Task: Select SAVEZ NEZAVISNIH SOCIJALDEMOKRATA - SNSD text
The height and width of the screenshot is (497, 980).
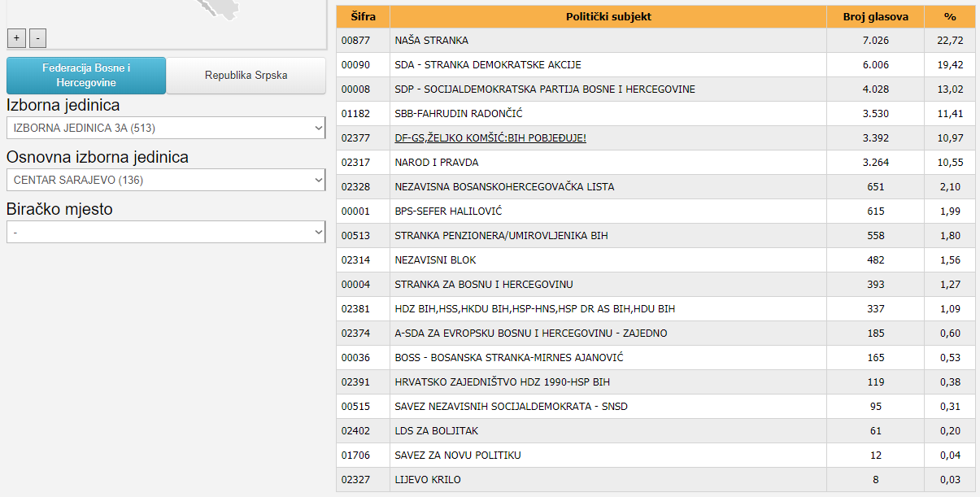Action: [511, 407]
